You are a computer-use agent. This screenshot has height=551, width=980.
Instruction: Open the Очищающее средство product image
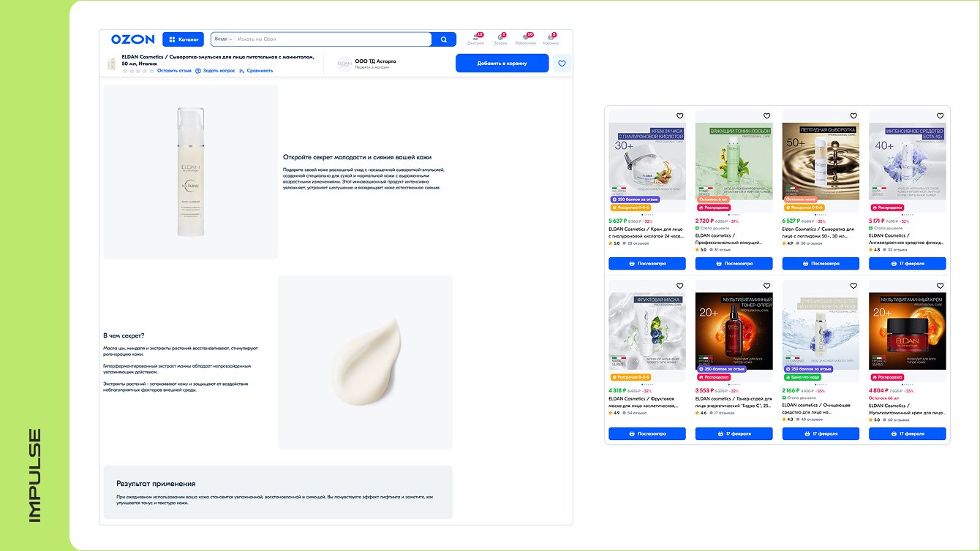821,331
